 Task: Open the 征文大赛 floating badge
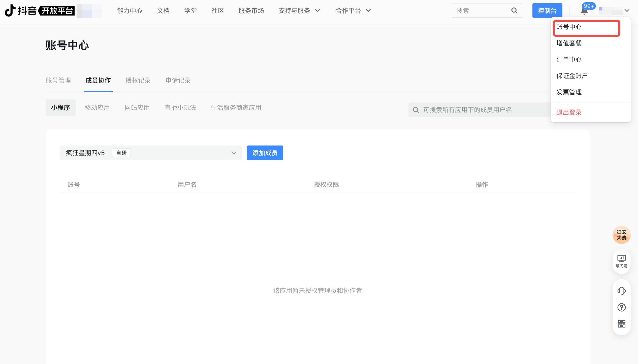(x=621, y=235)
